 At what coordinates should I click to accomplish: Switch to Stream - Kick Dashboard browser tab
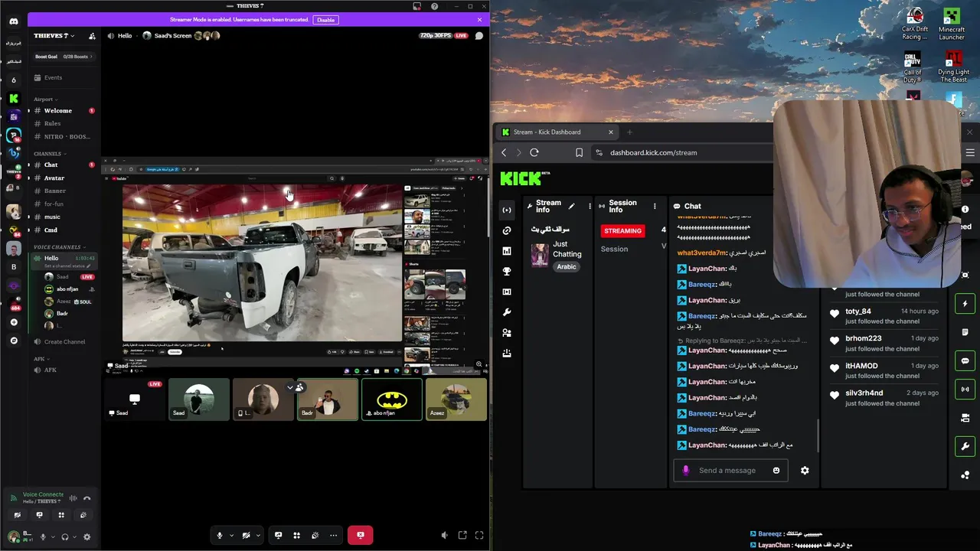557,132
